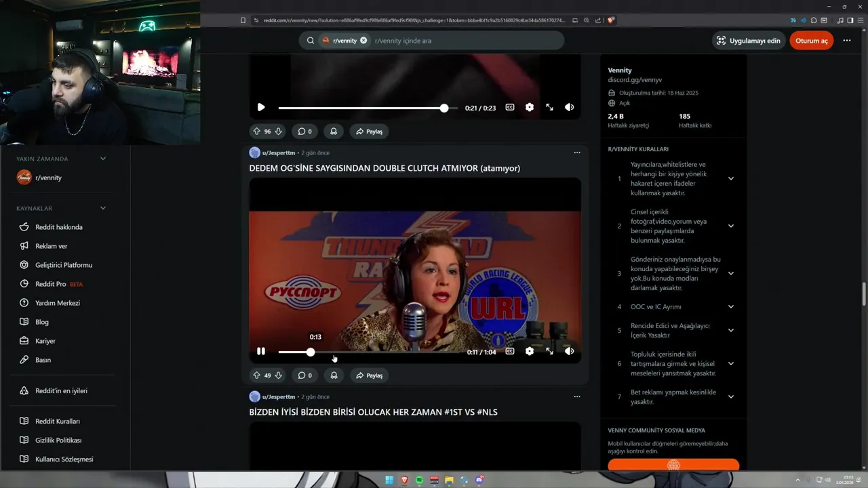Toggle captions on the 0:21 / 0:23 video

[510, 107]
